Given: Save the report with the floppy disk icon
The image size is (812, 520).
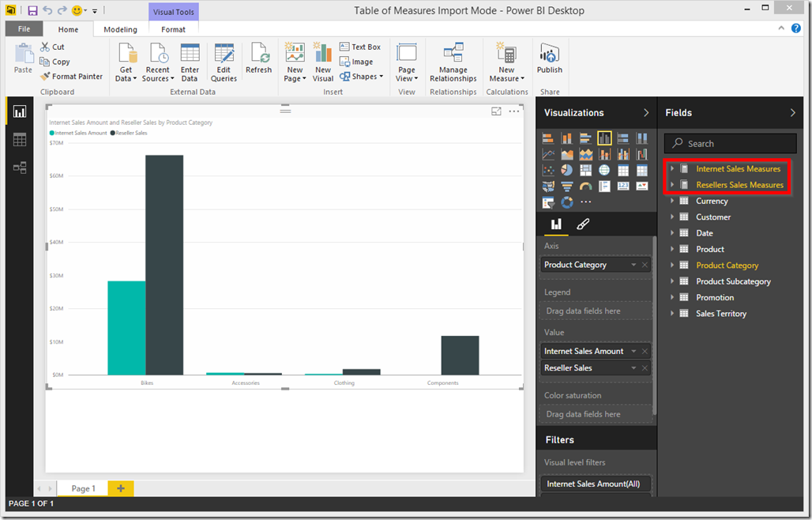Looking at the screenshot, I should tap(32, 10).
